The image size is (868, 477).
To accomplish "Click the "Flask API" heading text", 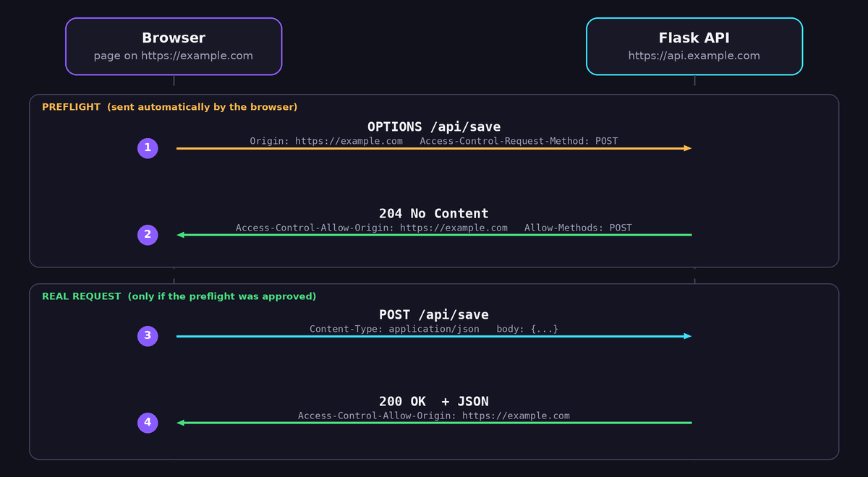I will [694, 38].
